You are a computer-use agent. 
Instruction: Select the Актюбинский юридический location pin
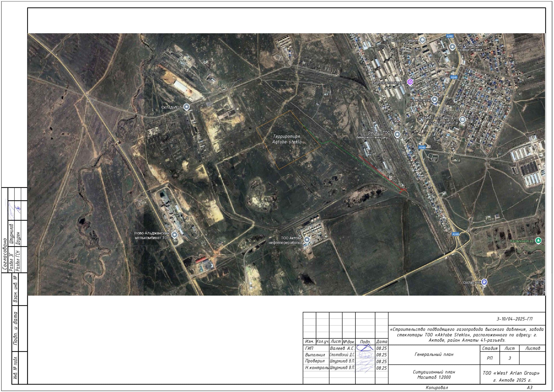coord(452,47)
